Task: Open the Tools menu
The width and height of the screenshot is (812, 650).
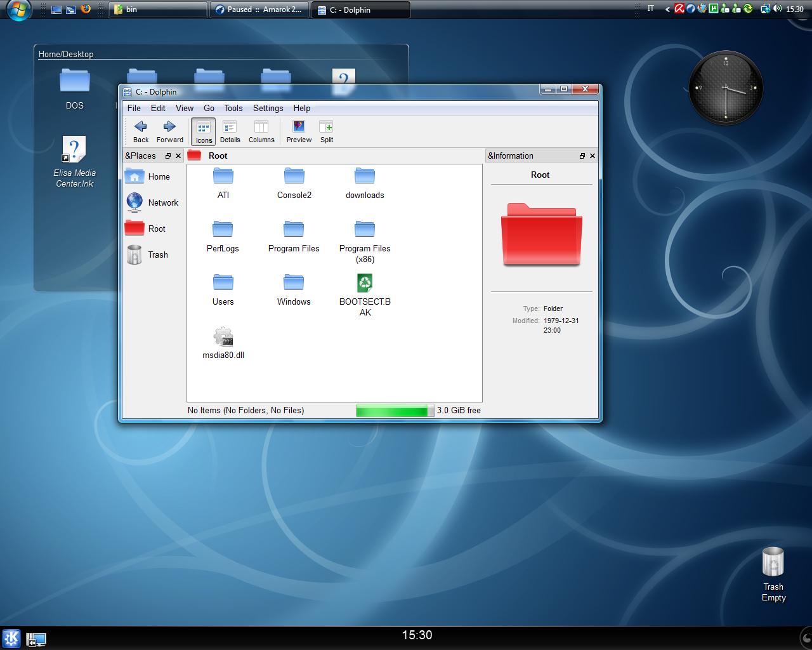Action: click(233, 108)
